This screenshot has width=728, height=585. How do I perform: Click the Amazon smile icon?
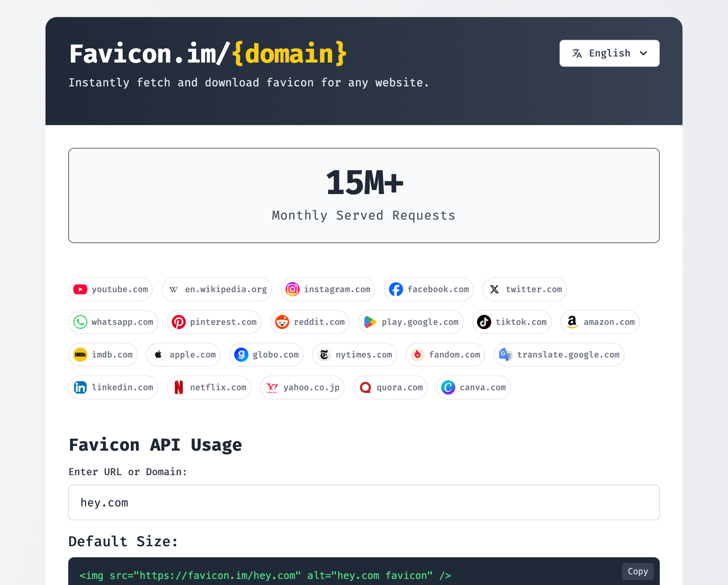point(572,322)
